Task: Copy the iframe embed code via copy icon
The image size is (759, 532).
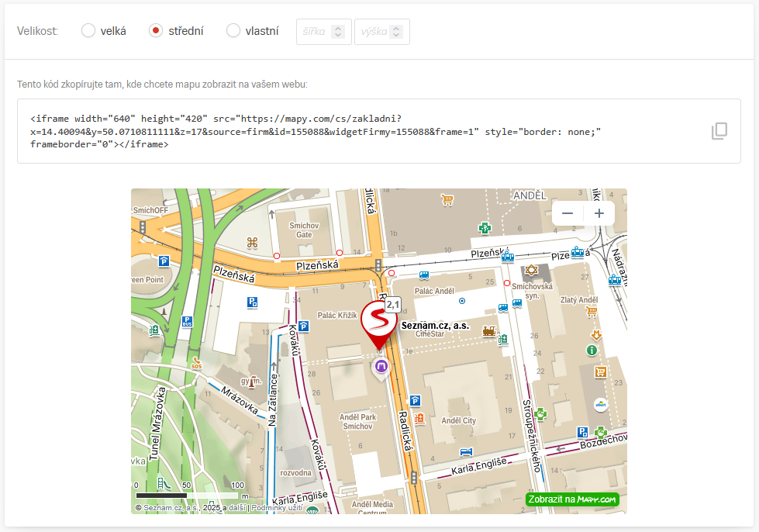Action: pyautogui.click(x=719, y=131)
